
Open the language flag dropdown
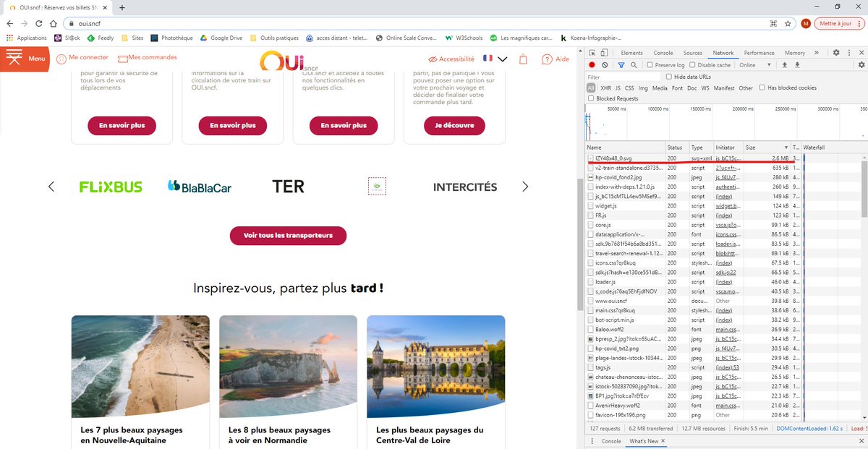(x=495, y=59)
